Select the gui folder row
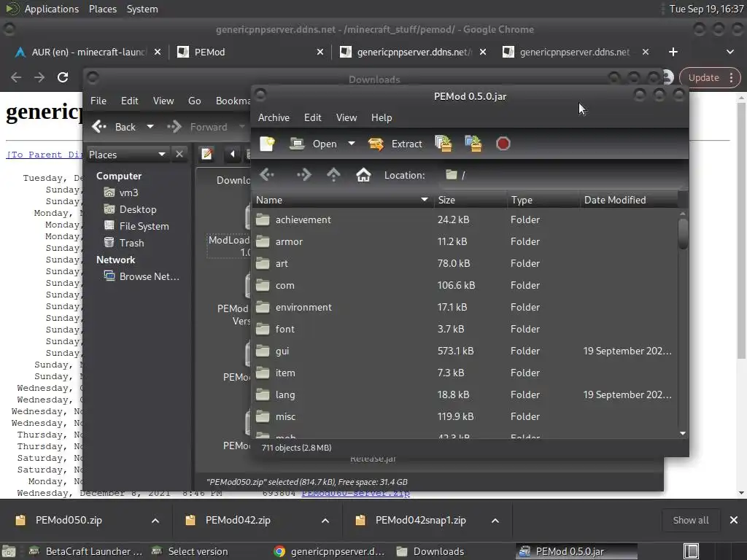This screenshot has height=560, width=747. (465, 351)
